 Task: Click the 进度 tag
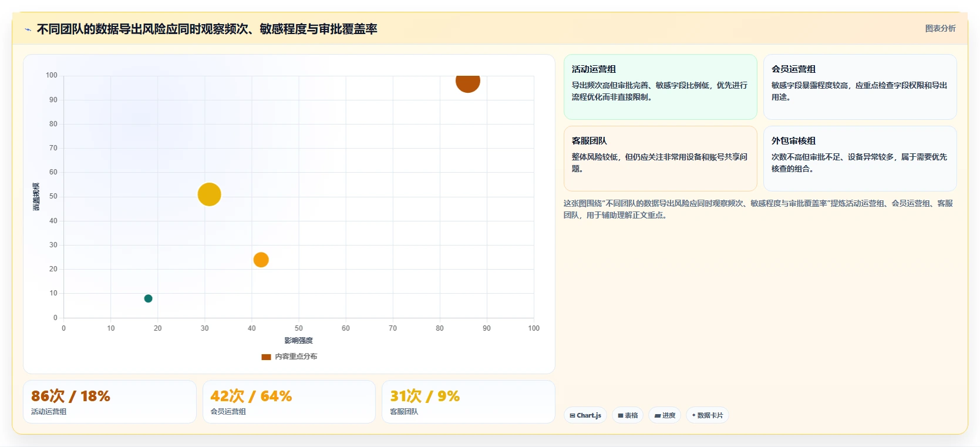tap(665, 415)
